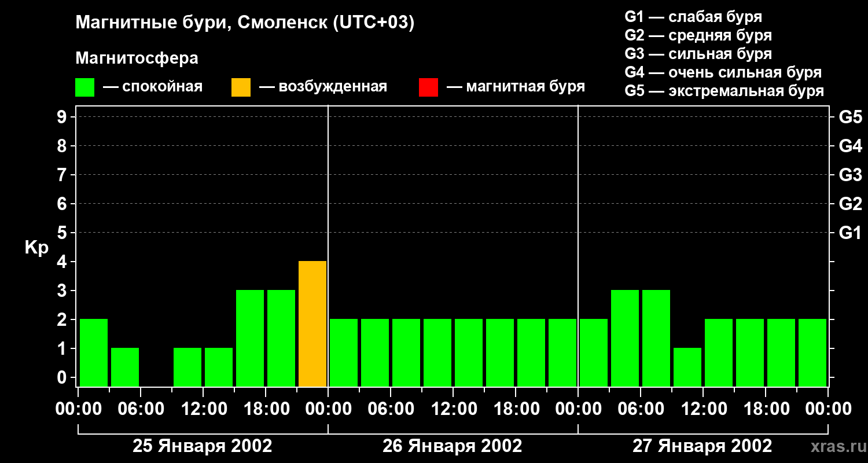
Task: Click the '06:00' time label for 27 January
Action: tap(641, 409)
